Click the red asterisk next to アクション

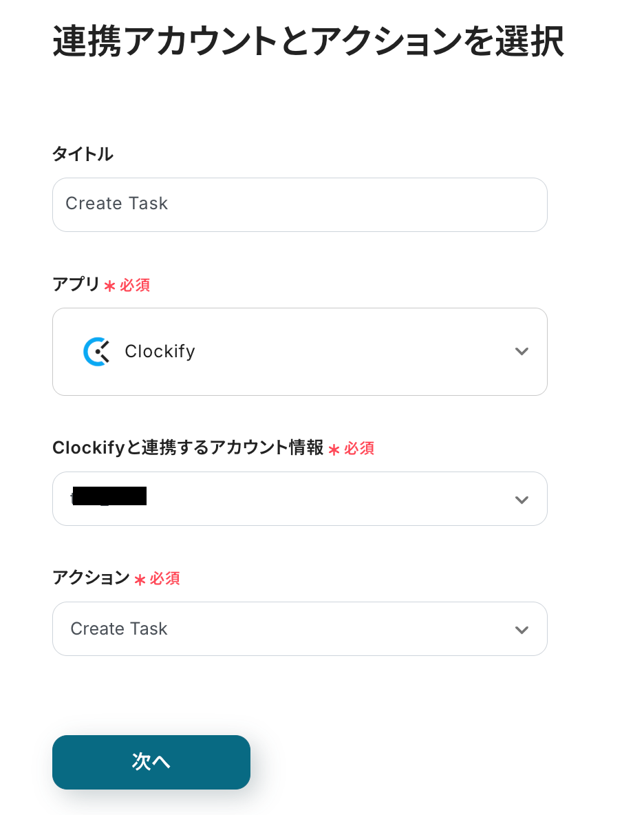[x=140, y=580]
